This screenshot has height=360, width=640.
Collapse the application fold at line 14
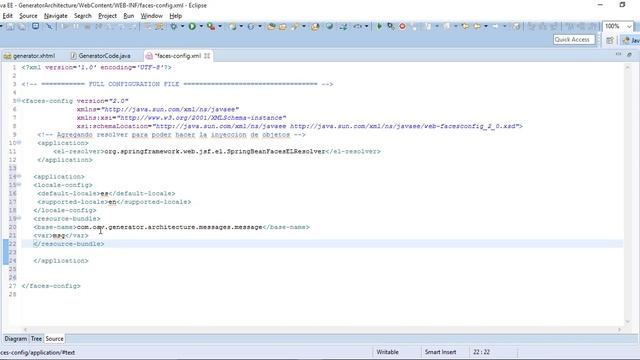tap(19, 176)
